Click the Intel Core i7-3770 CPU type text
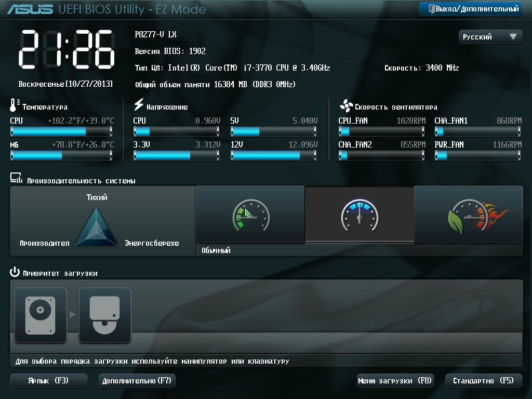 232,68
